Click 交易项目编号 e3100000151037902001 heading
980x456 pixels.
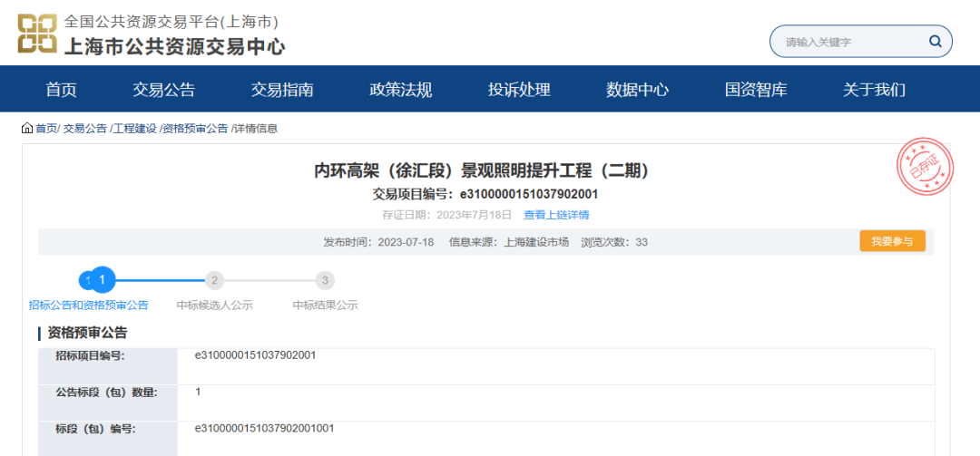click(x=485, y=195)
